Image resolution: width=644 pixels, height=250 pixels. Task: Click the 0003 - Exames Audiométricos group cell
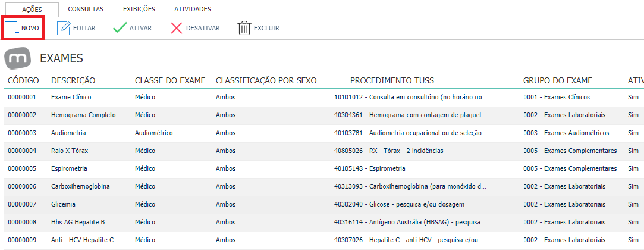click(x=566, y=133)
